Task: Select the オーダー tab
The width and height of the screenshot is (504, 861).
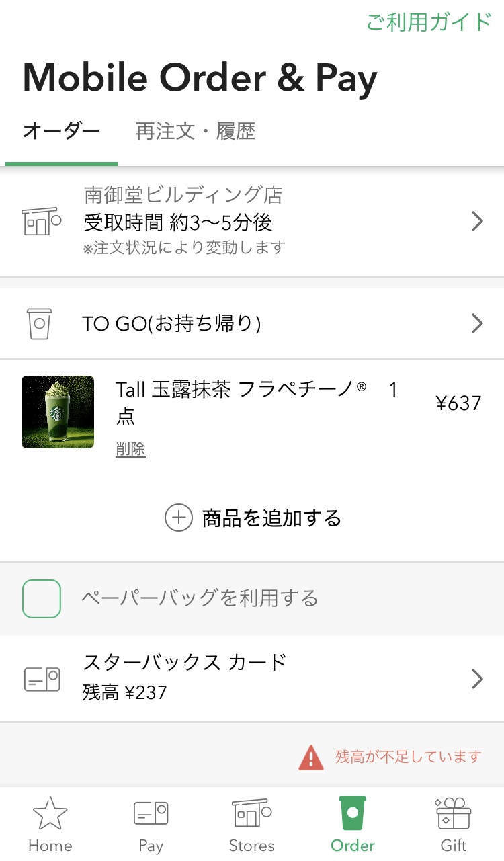Action: pos(61,131)
